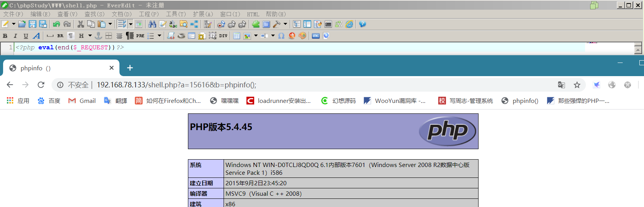Click editor scrollbar up arrow
644x207 pixels.
[x=638, y=50]
